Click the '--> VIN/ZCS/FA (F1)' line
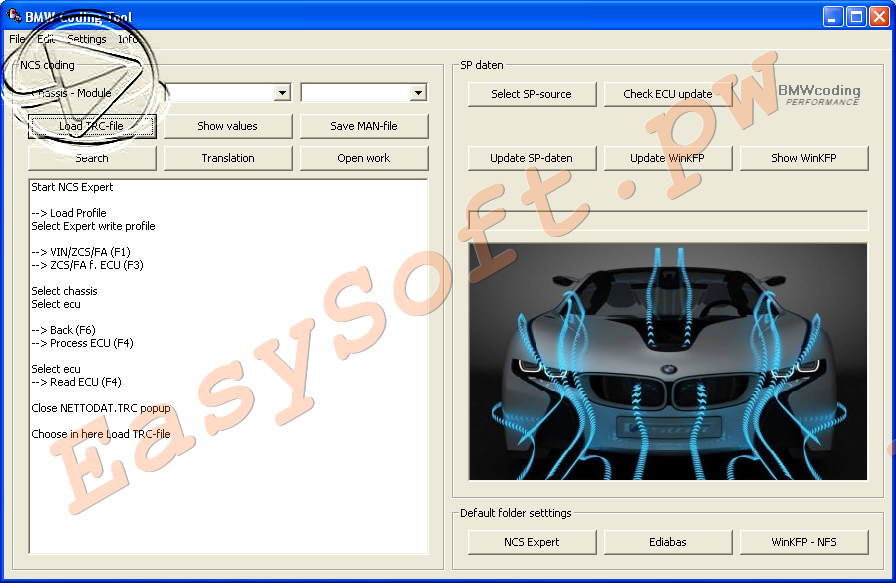The width and height of the screenshot is (896, 583). pos(81,251)
